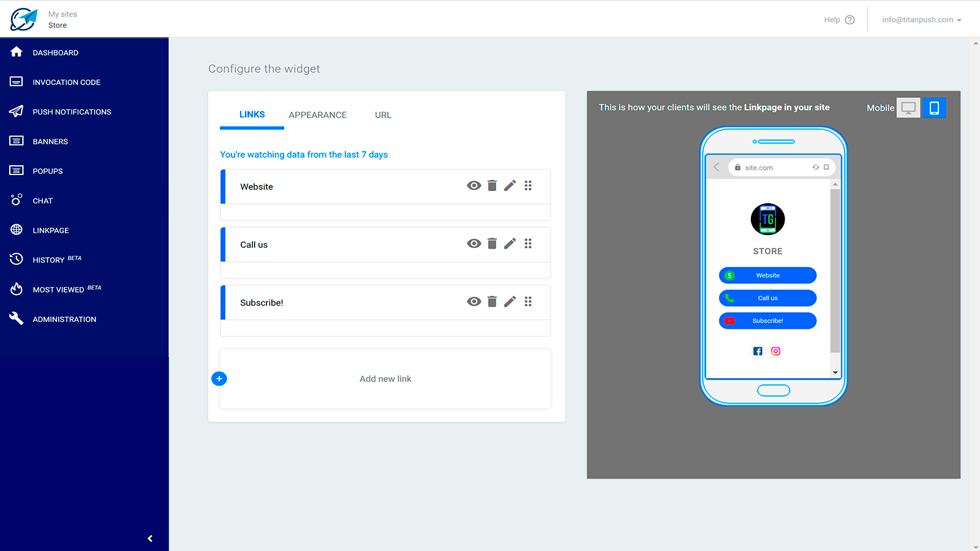Screen dimensions: 980x551
Task: Click the Chat bubbles icon
Action: 17,200
